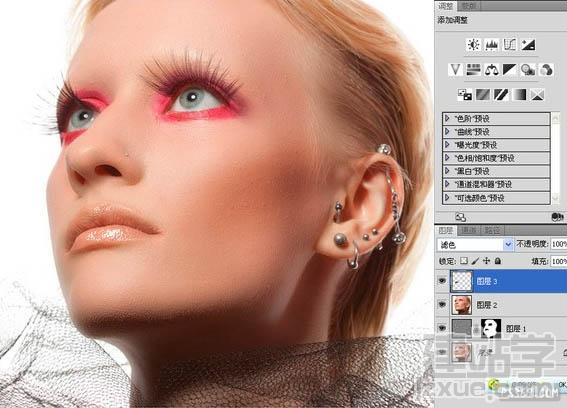Add a Photo Filter adjustment
Image resolution: width=567 pixels, height=408 pixels.
click(x=528, y=70)
